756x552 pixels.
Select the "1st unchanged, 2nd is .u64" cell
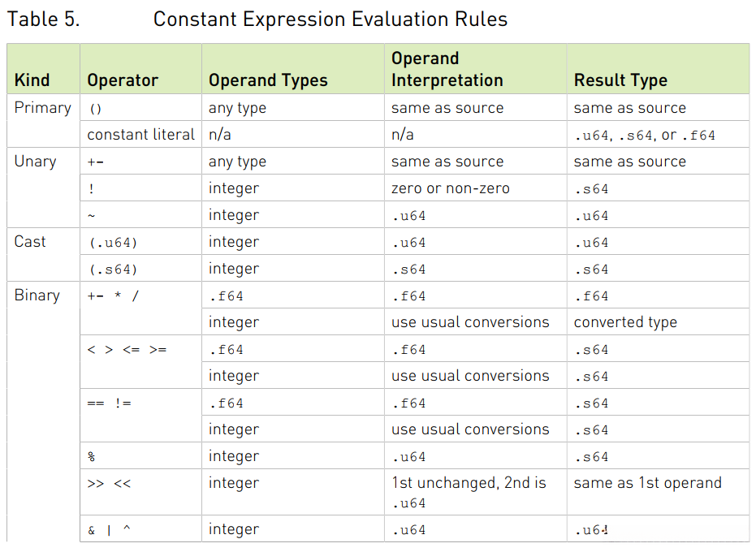469,492
